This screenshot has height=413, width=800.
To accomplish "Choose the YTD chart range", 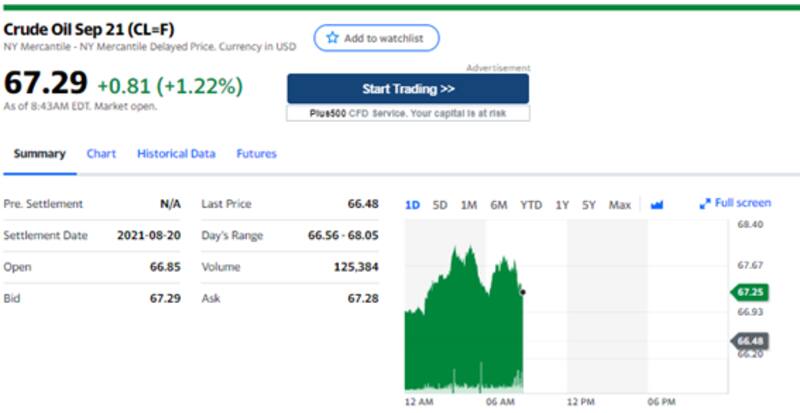I will pyautogui.click(x=531, y=205).
